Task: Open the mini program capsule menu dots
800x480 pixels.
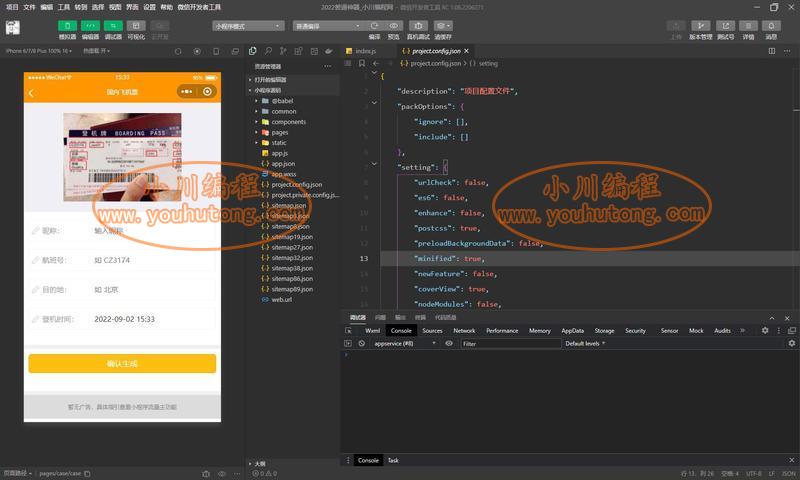Action: coord(186,91)
